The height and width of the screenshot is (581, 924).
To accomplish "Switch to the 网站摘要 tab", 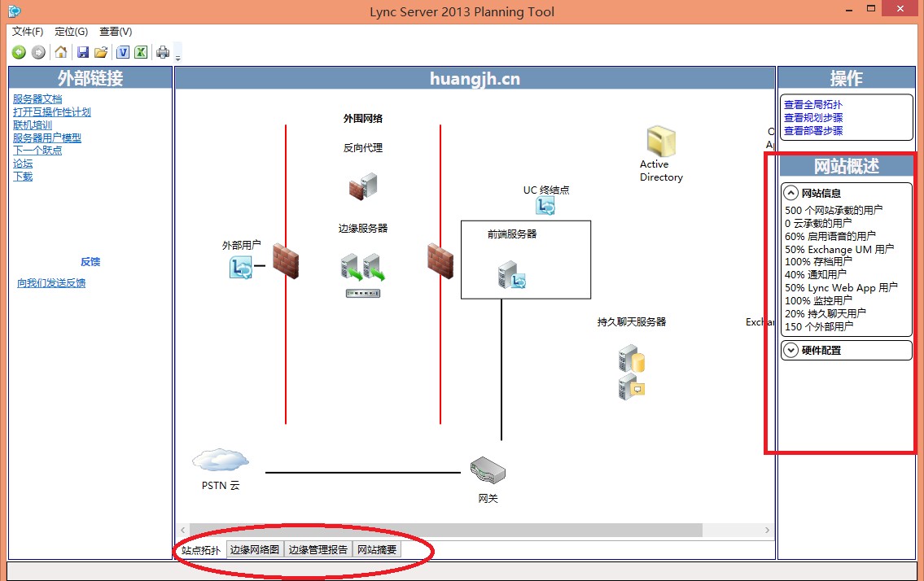I will tap(377, 550).
